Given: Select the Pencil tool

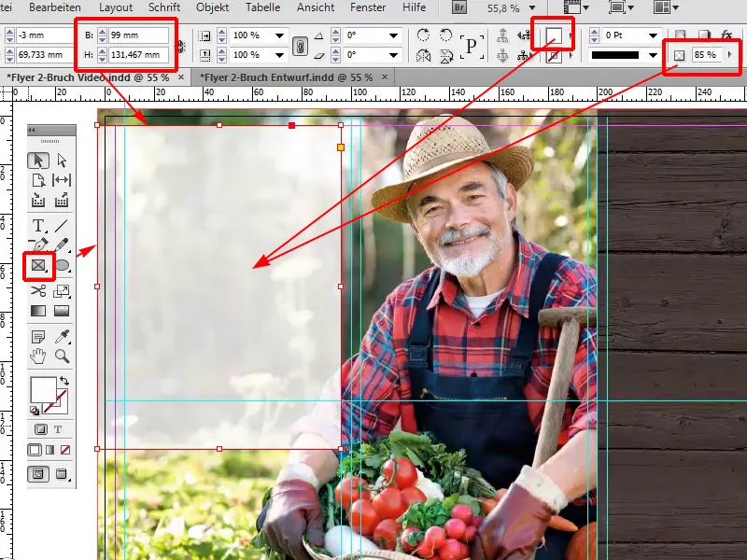Looking at the screenshot, I should (62, 245).
